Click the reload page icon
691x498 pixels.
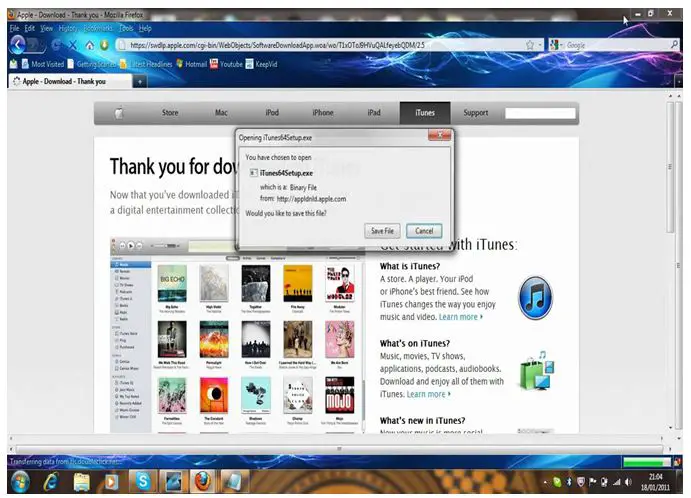click(x=57, y=45)
